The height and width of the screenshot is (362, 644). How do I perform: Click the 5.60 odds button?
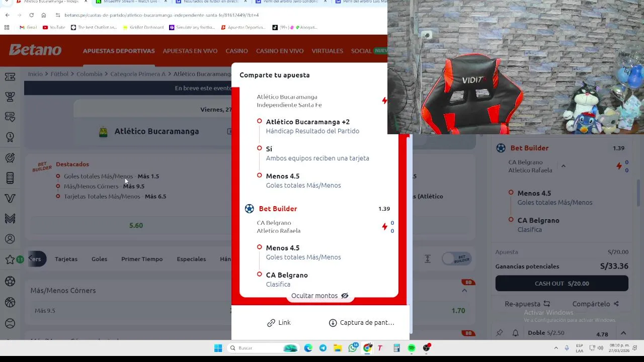click(136, 225)
